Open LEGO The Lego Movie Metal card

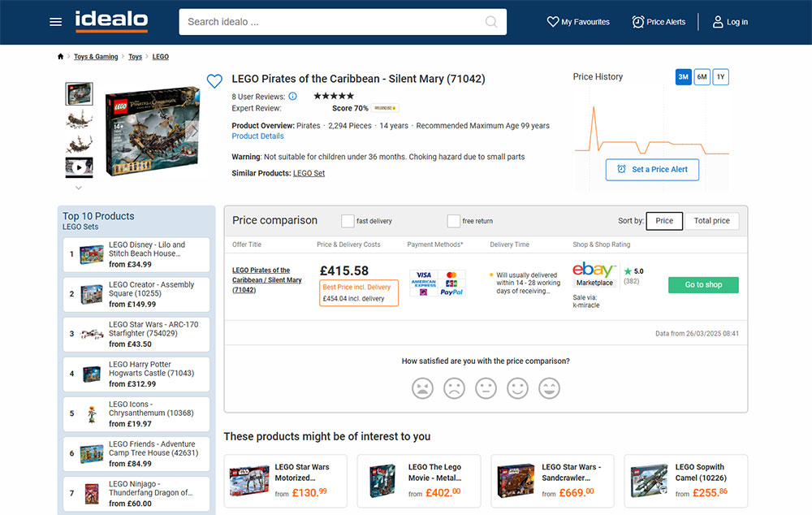coord(419,482)
